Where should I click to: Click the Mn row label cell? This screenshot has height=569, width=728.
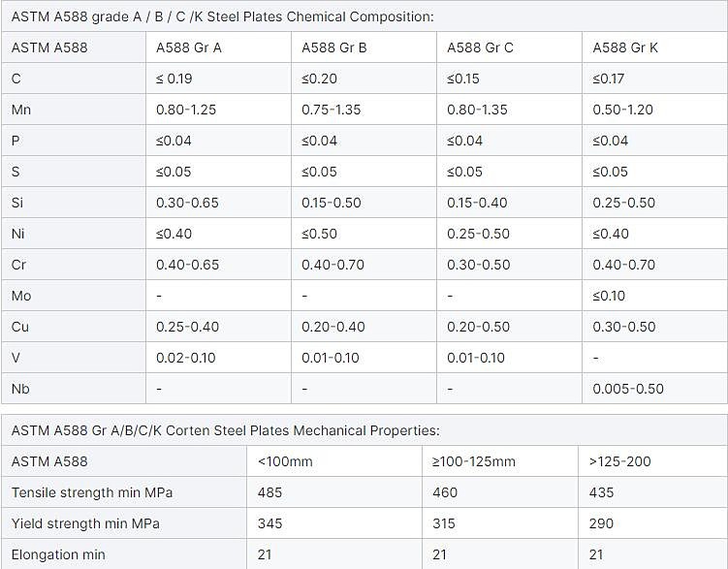(x=21, y=110)
